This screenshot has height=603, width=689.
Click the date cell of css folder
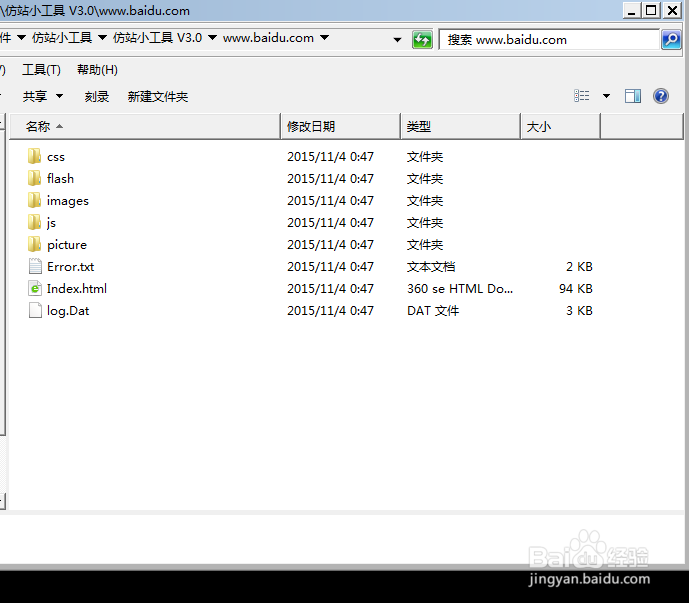coord(330,157)
